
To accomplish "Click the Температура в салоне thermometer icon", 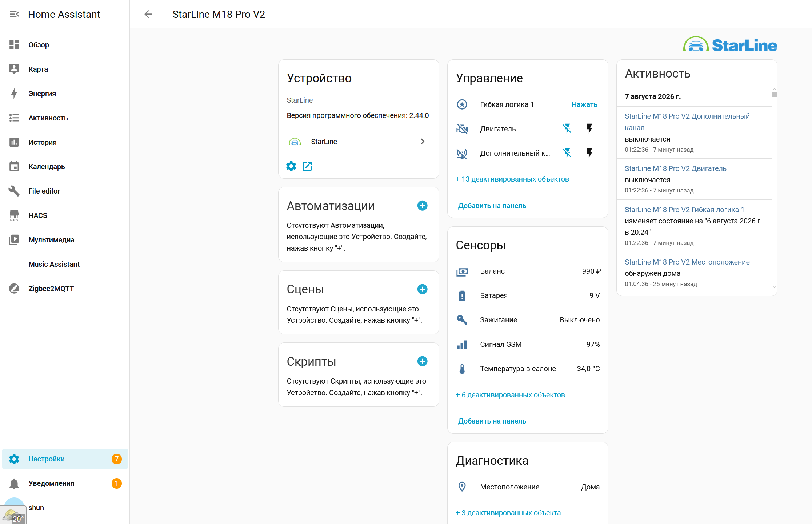I will pyautogui.click(x=462, y=369).
